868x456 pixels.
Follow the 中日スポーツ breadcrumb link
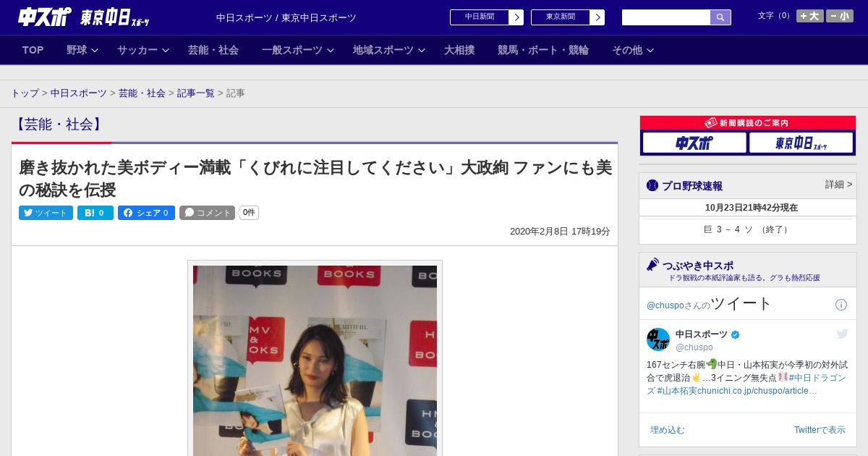79,93
